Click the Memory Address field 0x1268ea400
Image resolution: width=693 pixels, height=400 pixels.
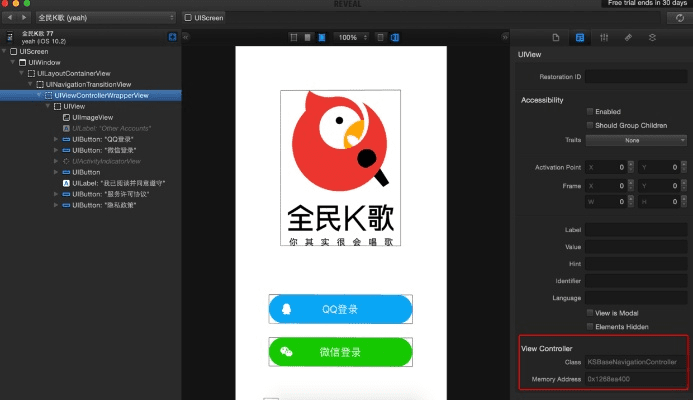coord(636,379)
